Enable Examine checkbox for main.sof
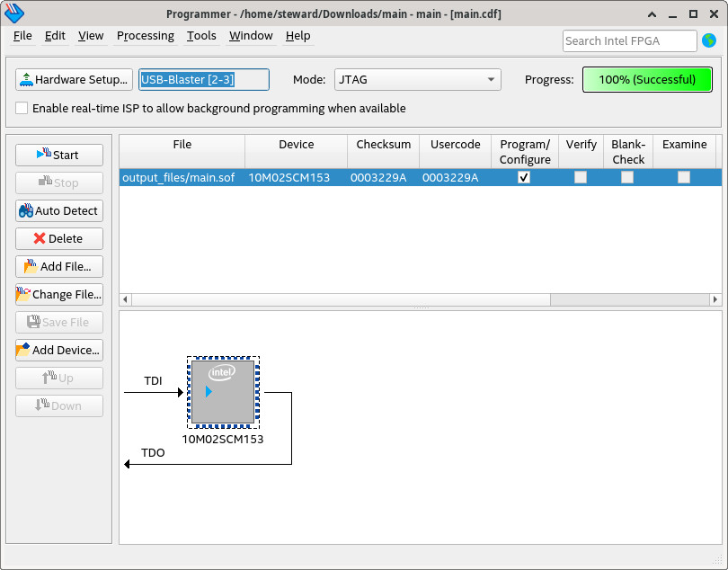 click(683, 177)
